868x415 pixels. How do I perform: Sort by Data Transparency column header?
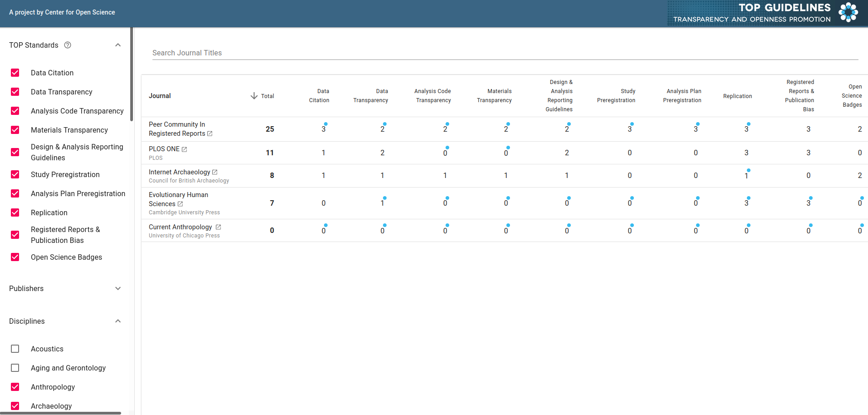[x=371, y=96]
